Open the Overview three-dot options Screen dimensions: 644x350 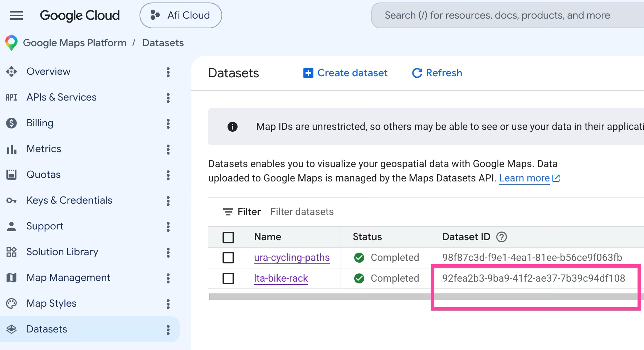[x=168, y=72]
